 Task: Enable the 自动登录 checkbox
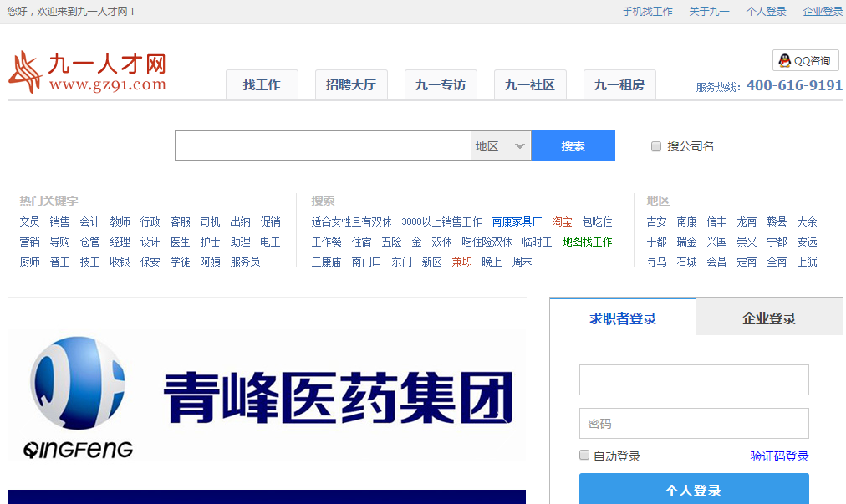(x=584, y=456)
